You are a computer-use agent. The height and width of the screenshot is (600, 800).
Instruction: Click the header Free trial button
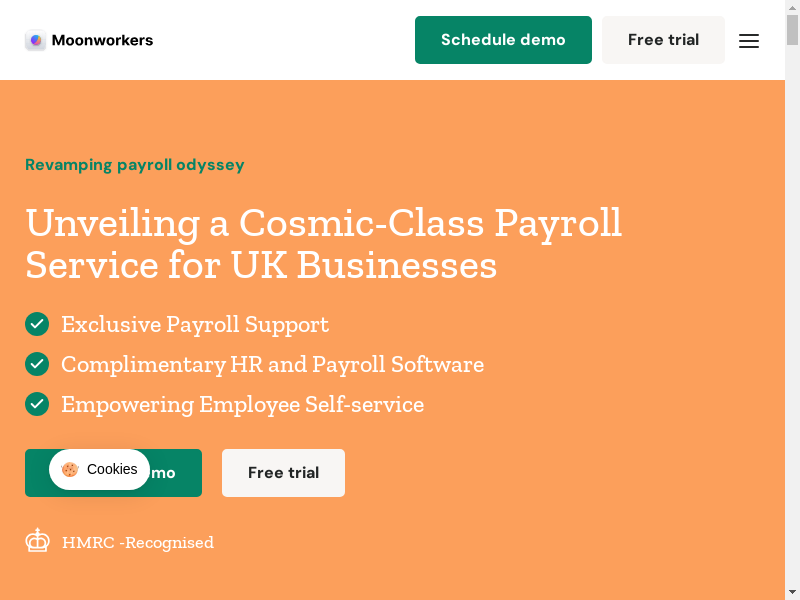[x=663, y=40]
